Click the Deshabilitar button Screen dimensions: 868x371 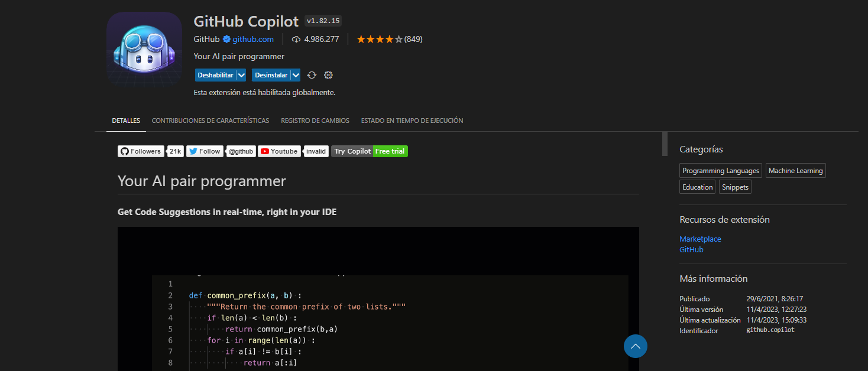215,75
